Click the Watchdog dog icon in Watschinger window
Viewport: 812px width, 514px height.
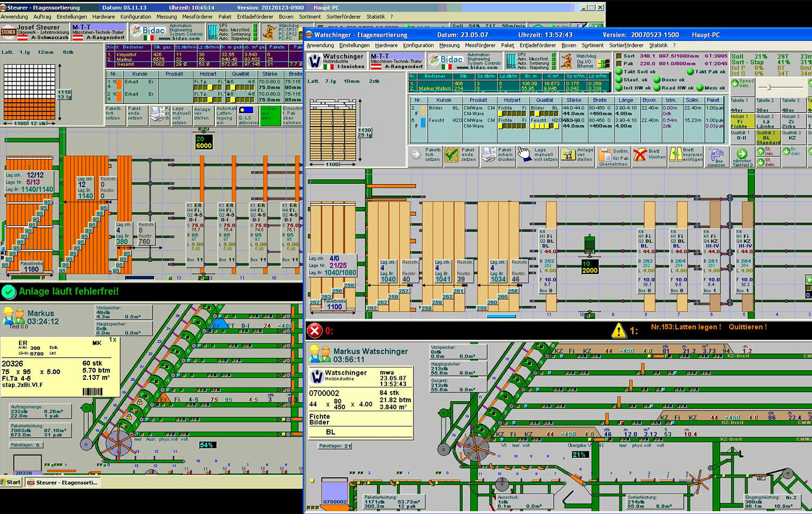567,61
